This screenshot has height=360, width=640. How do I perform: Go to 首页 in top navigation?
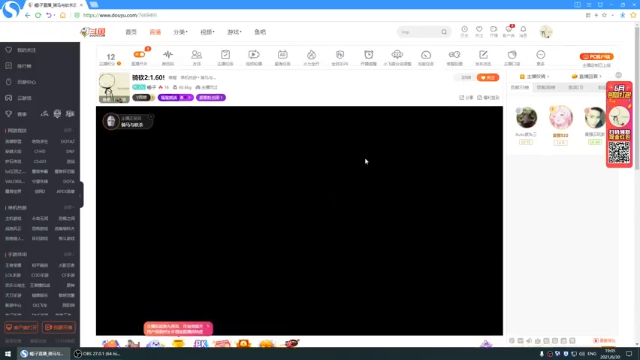131,32
